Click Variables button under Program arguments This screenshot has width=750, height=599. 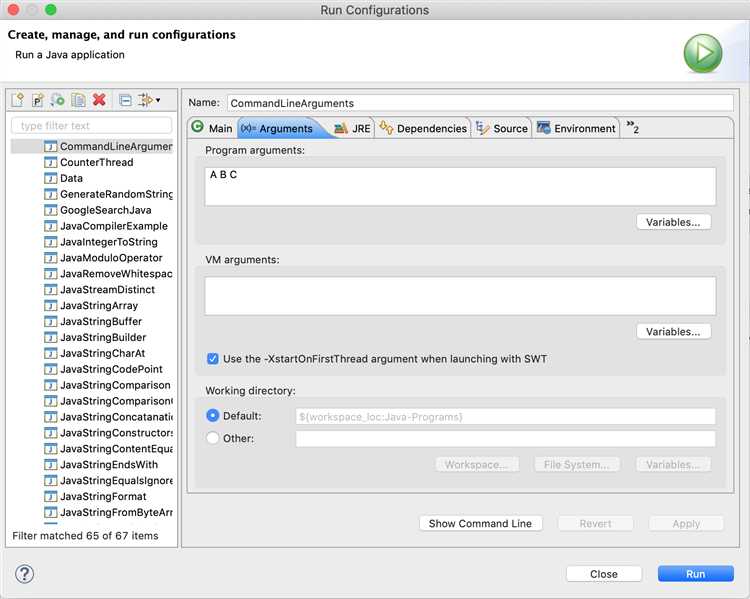coord(673,222)
